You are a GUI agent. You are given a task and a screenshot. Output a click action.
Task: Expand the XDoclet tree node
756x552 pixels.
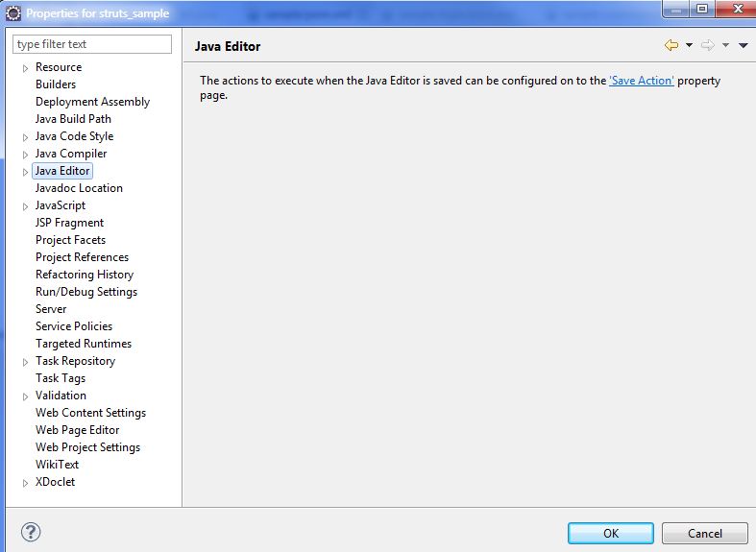pos(26,483)
